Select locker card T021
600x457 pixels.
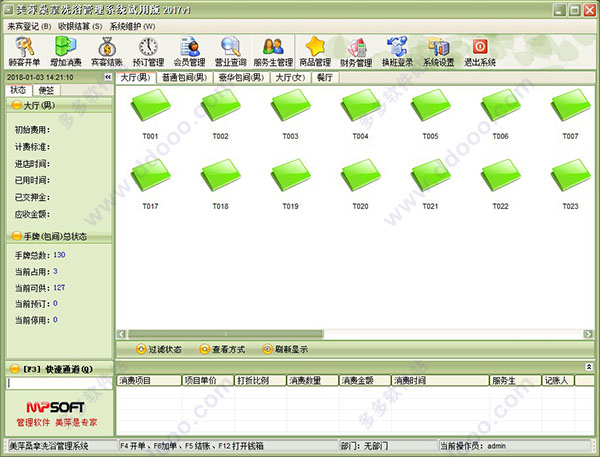point(430,184)
